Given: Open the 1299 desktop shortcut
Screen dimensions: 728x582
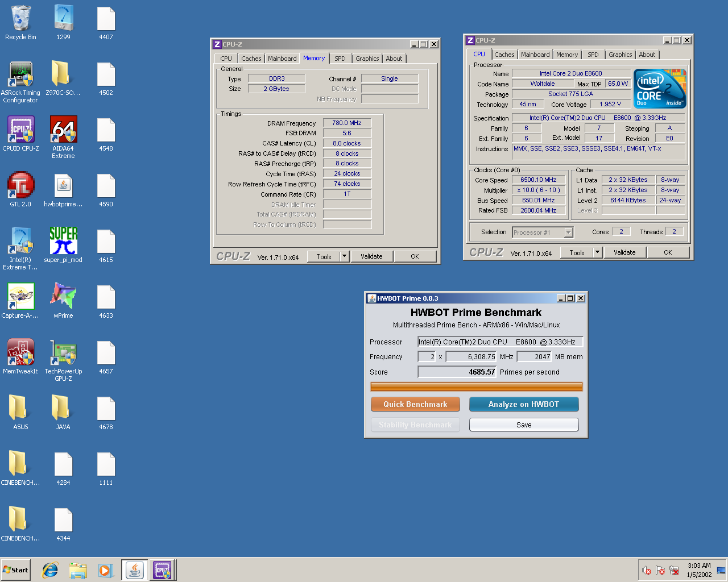Looking at the screenshot, I should tap(63, 23).
